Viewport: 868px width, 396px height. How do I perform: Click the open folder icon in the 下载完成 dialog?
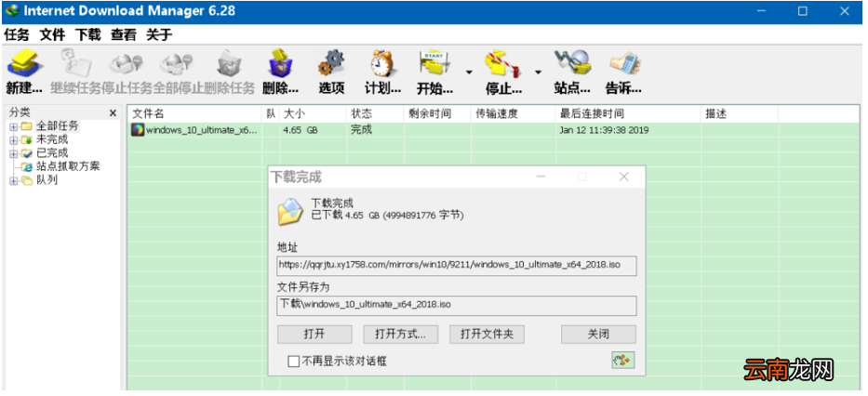click(290, 211)
